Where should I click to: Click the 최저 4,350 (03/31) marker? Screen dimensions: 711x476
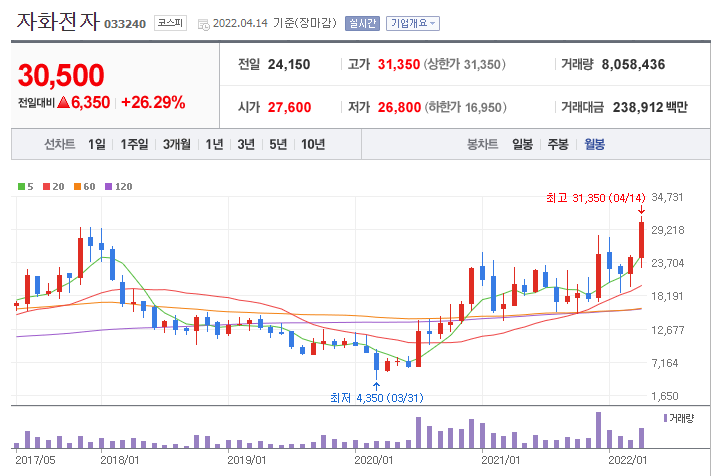click(x=377, y=398)
